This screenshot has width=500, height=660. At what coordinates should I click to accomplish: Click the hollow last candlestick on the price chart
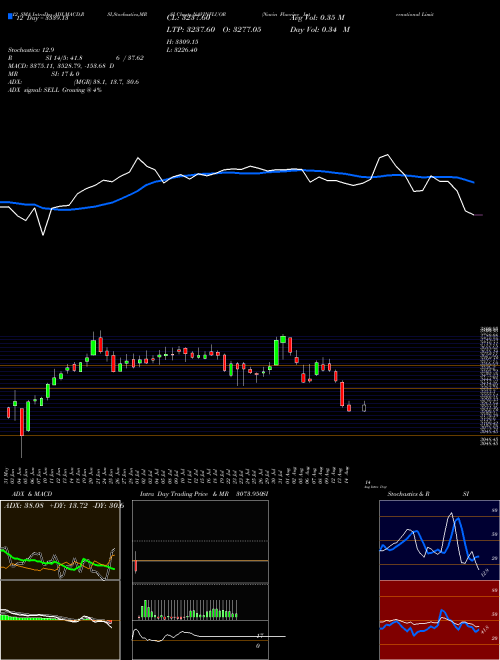(x=364, y=407)
